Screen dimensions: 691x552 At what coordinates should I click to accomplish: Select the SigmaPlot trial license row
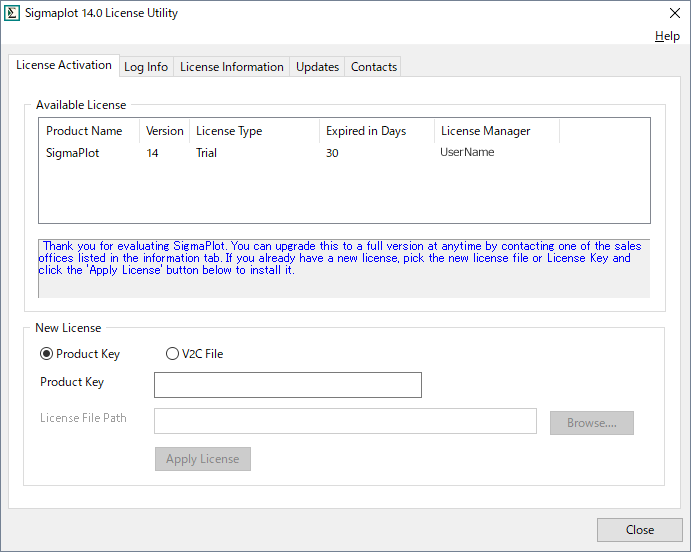(73, 153)
